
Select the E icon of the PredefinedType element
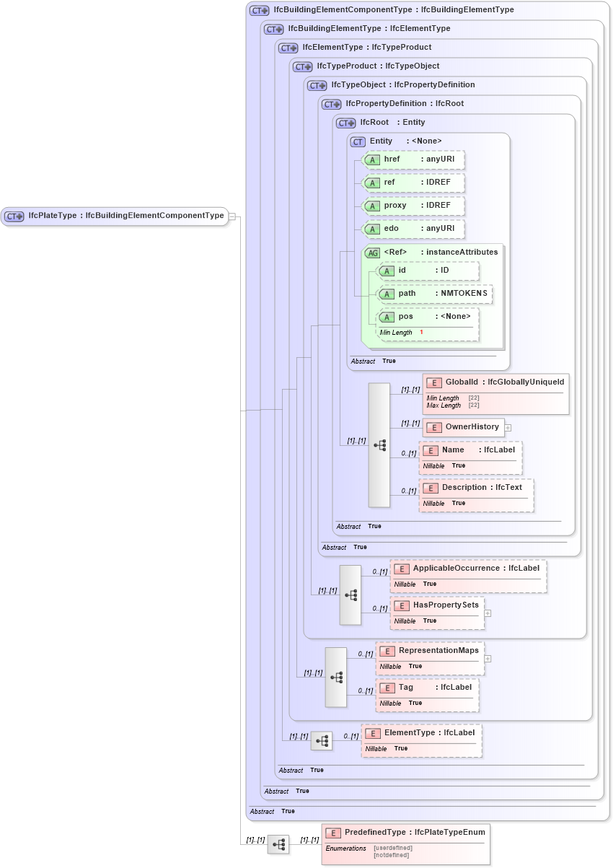(x=332, y=832)
